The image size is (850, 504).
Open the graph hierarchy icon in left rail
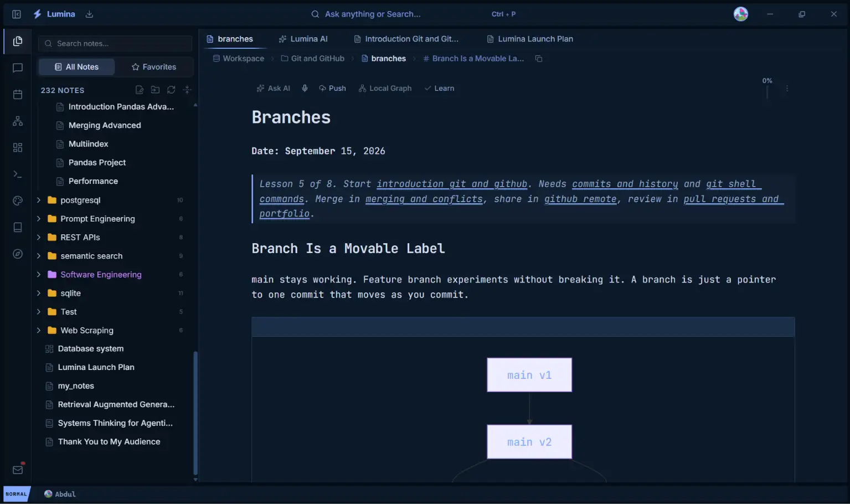point(18,121)
